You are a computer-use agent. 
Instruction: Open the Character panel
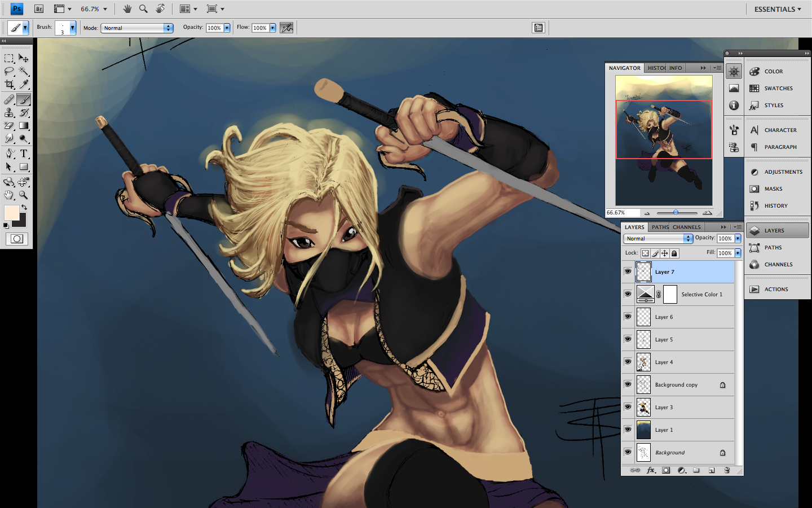pyautogui.click(x=778, y=130)
